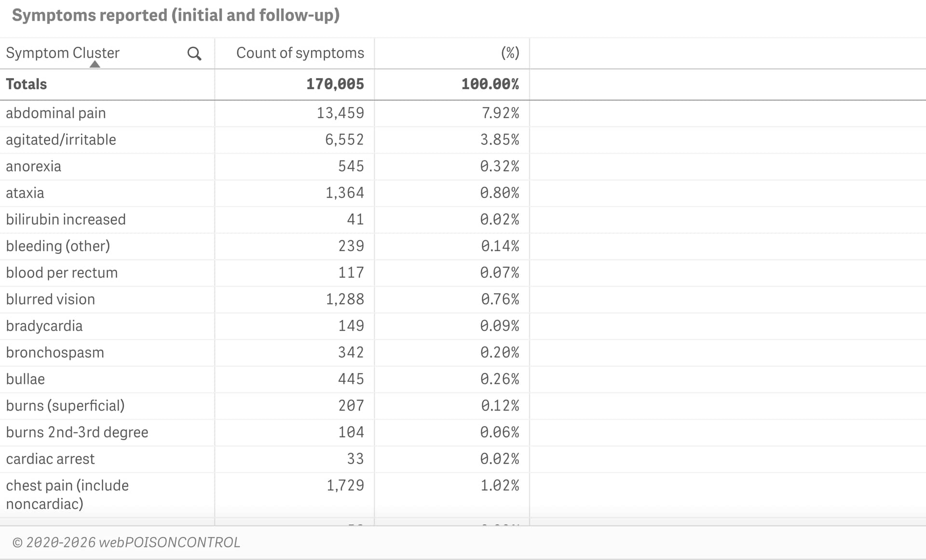Viewport: 926px width, 560px height.
Task: Select ataxia in the table
Action: (x=25, y=193)
